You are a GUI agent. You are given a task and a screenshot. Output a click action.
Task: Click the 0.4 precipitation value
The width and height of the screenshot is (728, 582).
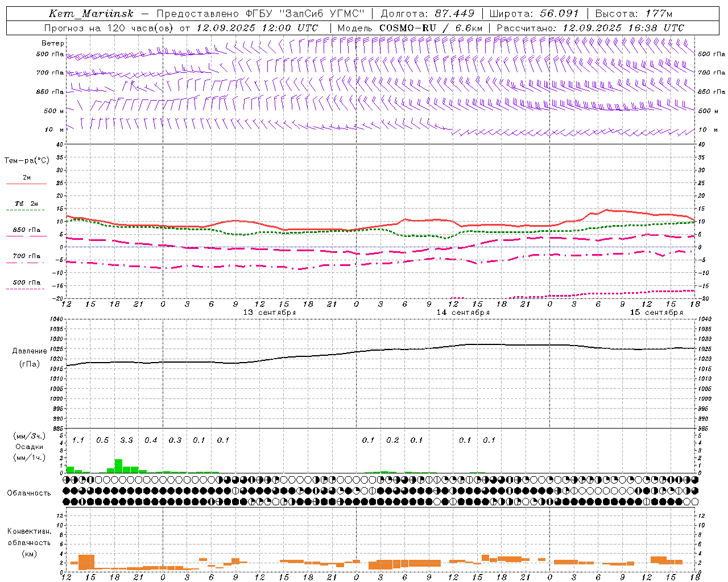tap(151, 440)
